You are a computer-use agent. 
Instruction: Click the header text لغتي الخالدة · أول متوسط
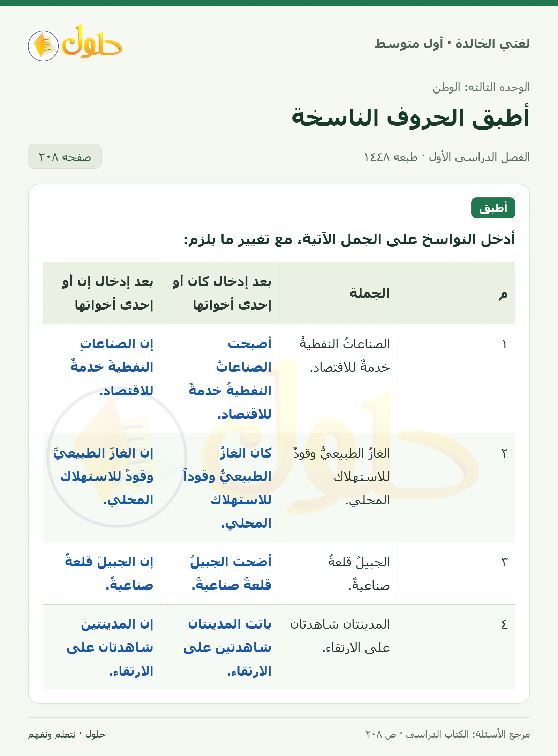coord(452,44)
